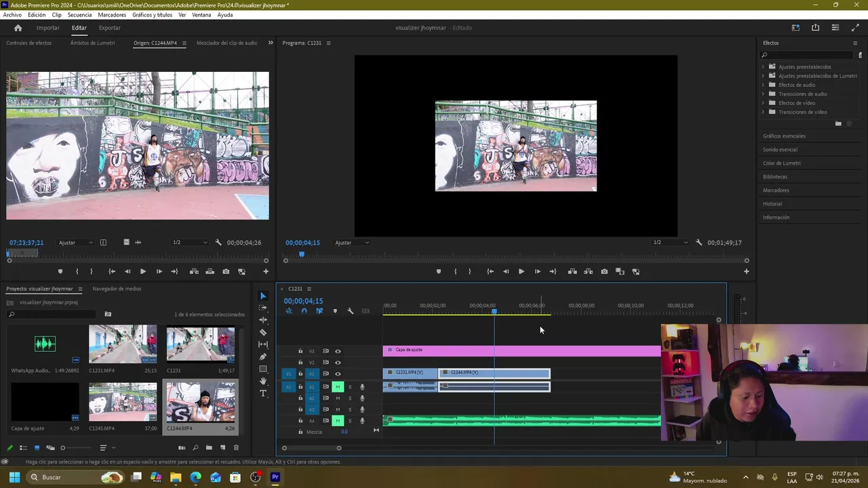Click New Bin folder icon in Project panel
This screenshot has height=488, width=868.
pos(209,448)
